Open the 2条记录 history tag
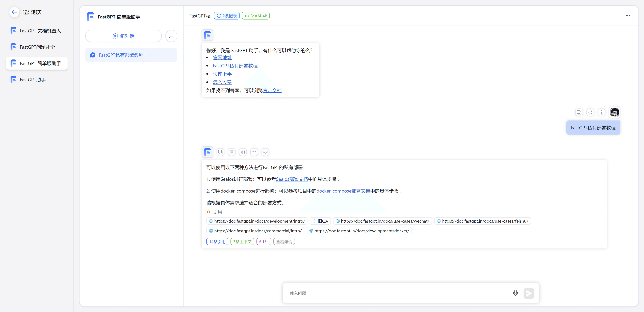This screenshot has height=312, width=644. (x=227, y=16)
